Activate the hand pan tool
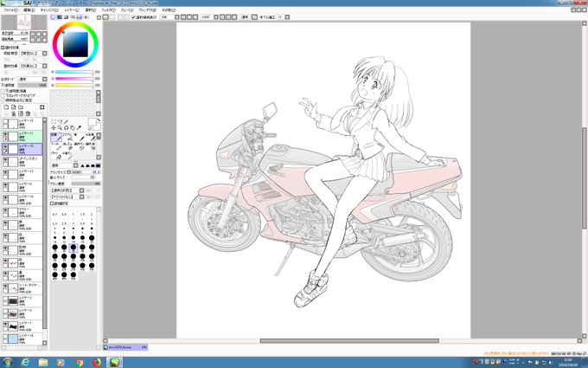The image size is (588, 368). [73, 128]
